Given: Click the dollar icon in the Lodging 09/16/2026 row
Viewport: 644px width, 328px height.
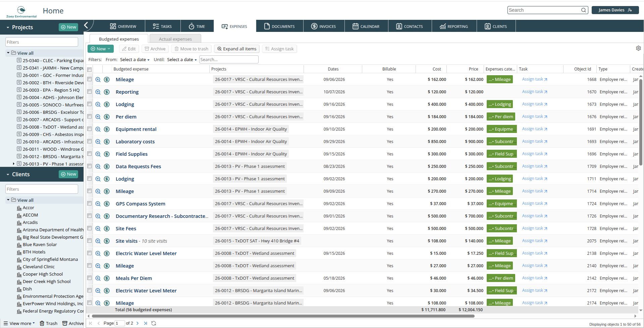Looking at the screenshot, I should pyautogui.click(x=107, y=104).
